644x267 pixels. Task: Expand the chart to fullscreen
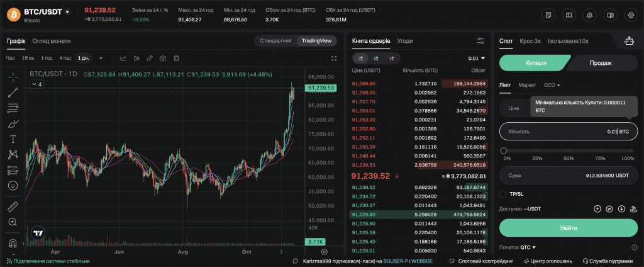coord(334,59)
